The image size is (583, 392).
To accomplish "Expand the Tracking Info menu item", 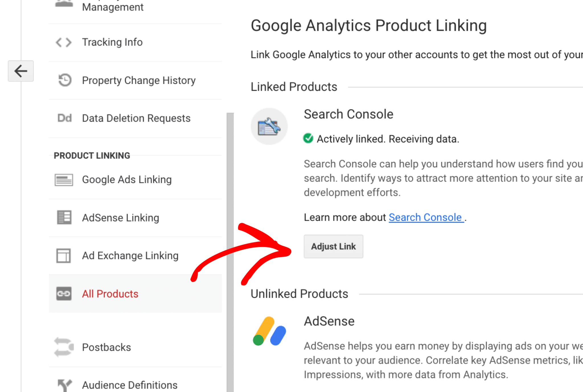I will pos(112,42).
